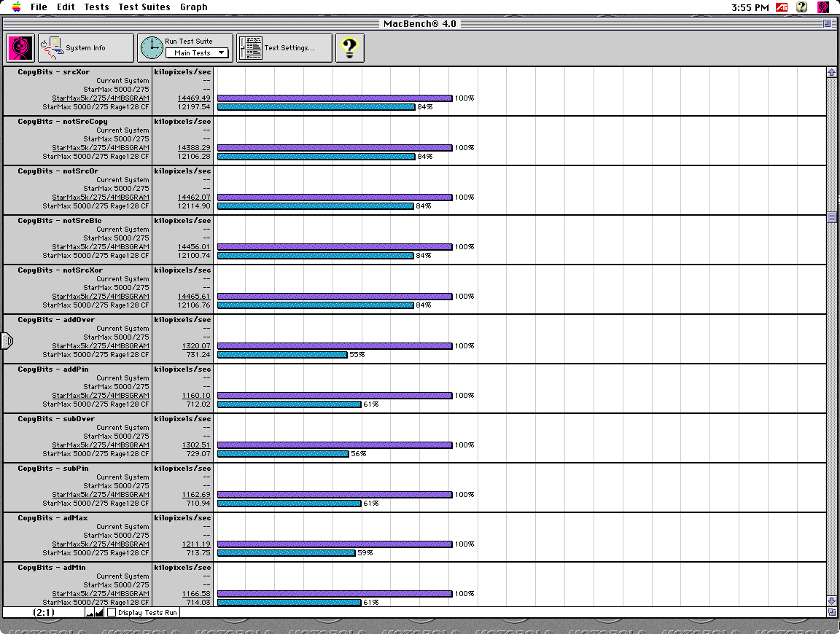840x634 pixels.
Task: Click the Run Test Suite clock icon
Action: [152, 48]
